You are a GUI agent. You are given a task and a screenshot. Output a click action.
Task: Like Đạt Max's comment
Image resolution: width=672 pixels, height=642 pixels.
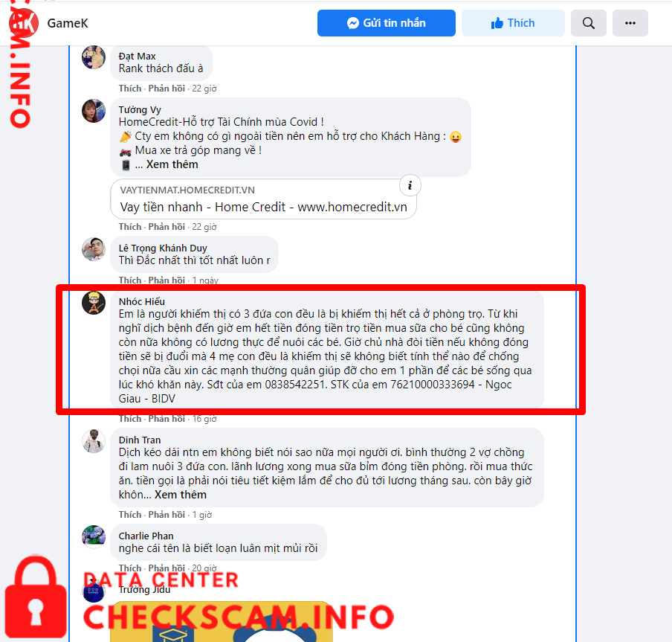coord(130,89)
